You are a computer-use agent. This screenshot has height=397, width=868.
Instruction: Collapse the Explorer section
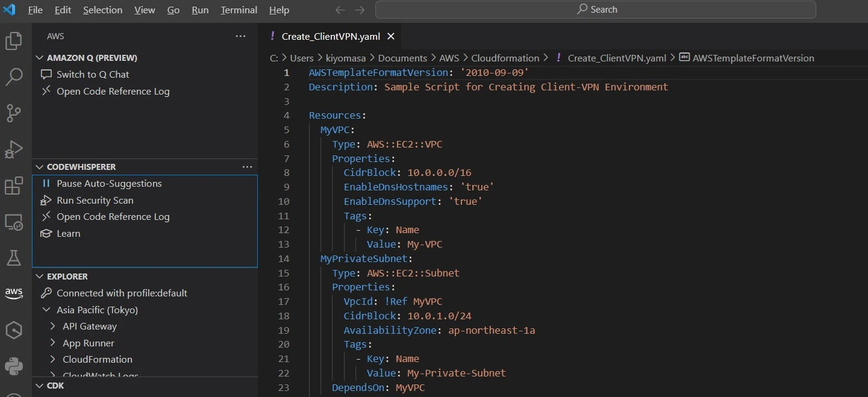[67, 277]
